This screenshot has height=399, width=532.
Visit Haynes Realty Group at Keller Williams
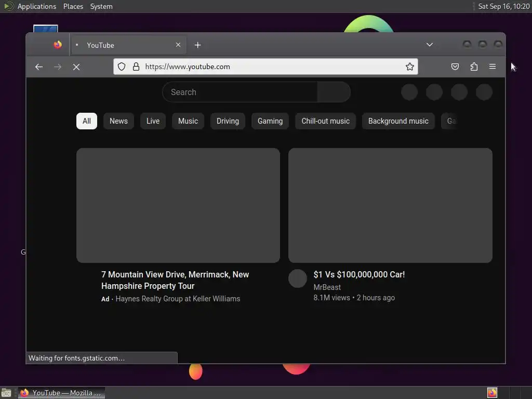click(178, 299)
